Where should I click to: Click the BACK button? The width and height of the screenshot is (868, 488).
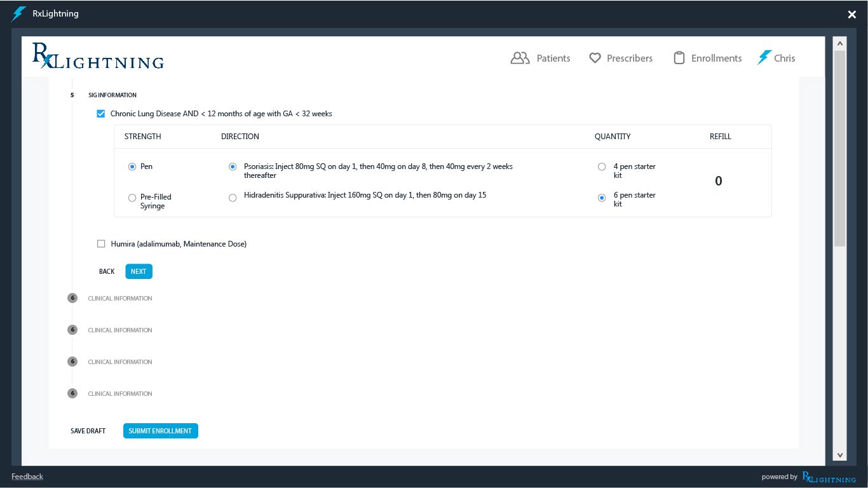click(x=107, y=271)
